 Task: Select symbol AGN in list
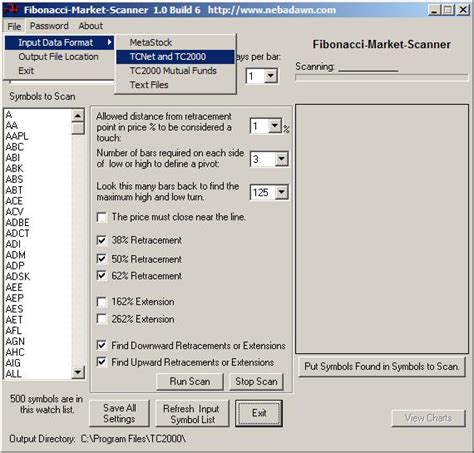pyautogui.click(x=15, y=341)
